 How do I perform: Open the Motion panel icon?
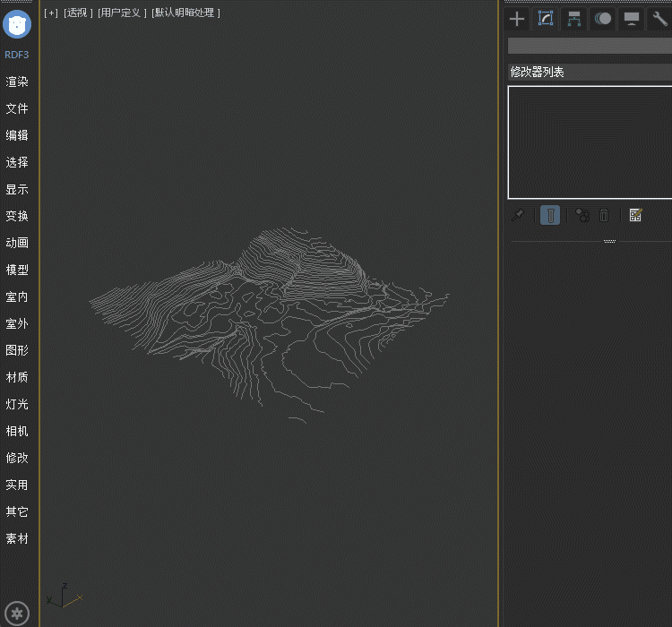pos(603,19)
